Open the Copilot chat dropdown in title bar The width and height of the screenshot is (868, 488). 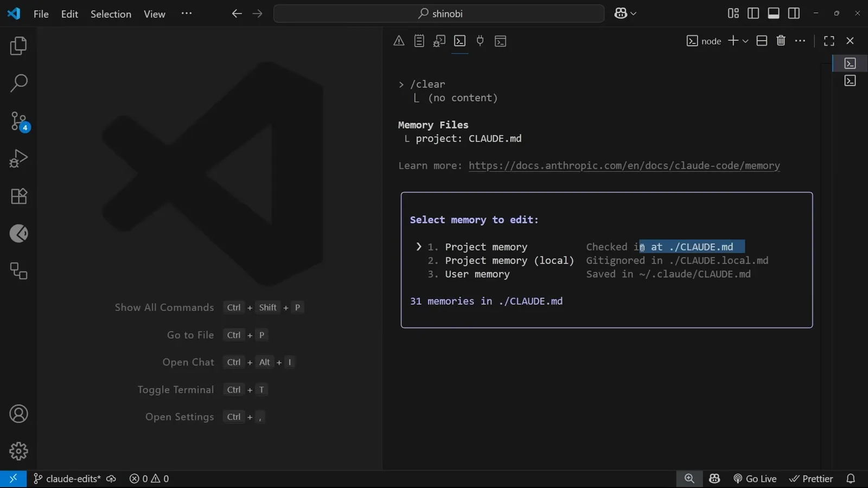click(x=626, y=14)
